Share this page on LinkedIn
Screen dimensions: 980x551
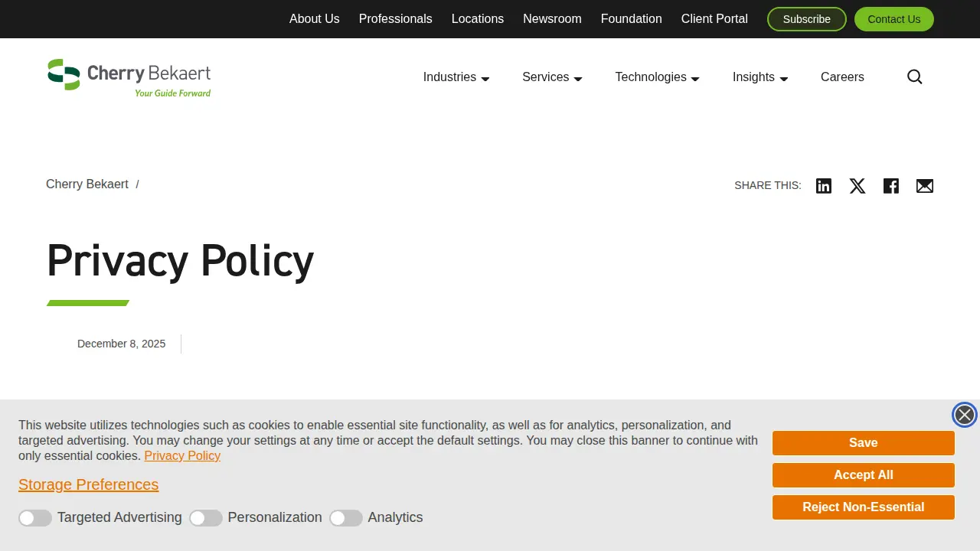[824, 186]
